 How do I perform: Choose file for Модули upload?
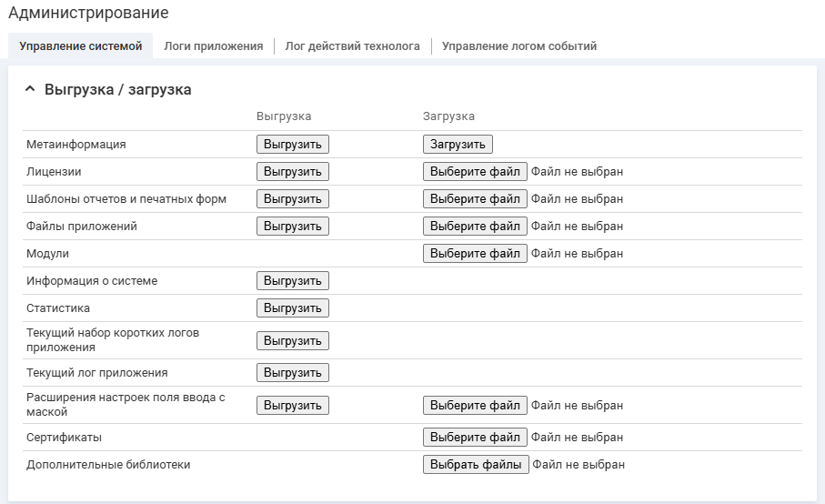(475, 254)
